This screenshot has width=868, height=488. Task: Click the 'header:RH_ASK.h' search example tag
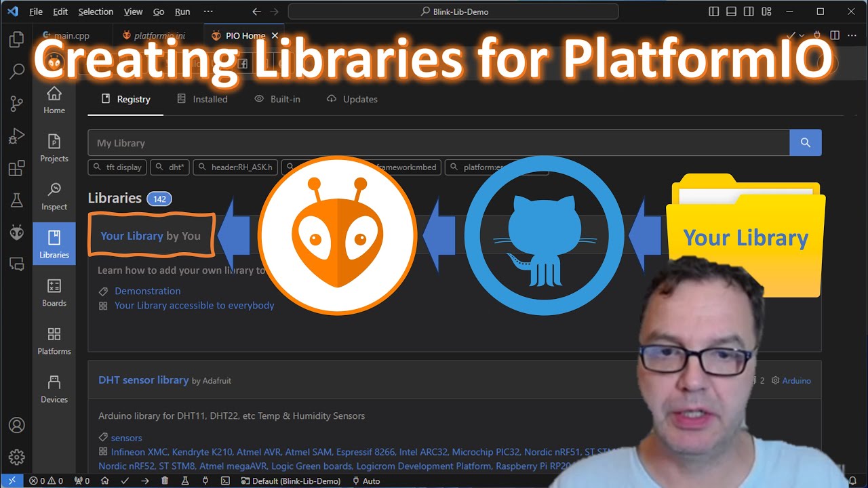pos(235,167)
